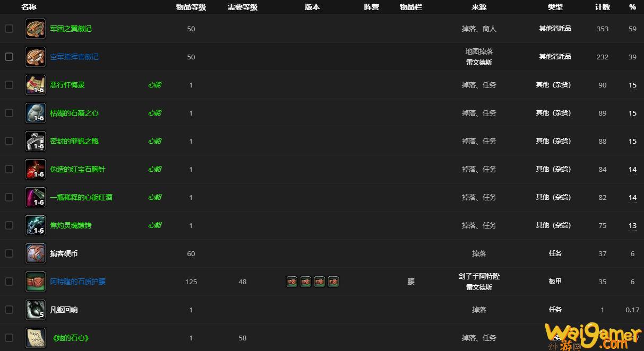Enable the checkbox next to 《她的石心》

coord(9,338)
